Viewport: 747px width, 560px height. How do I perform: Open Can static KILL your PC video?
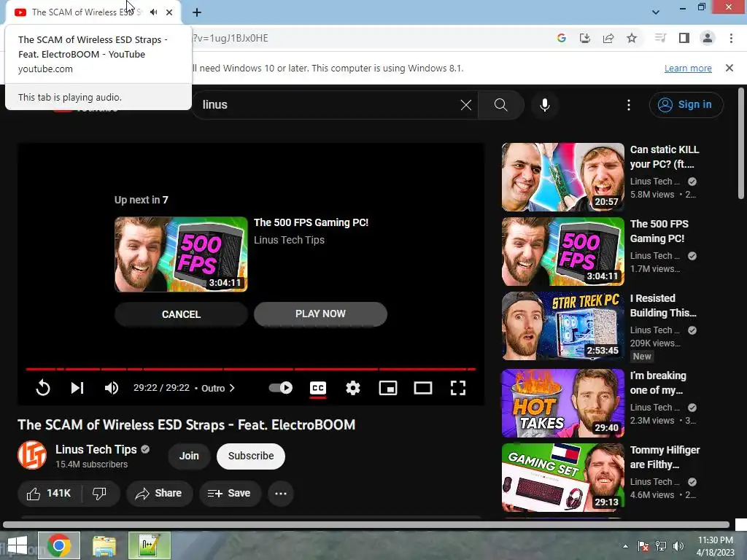coord(563,177)
